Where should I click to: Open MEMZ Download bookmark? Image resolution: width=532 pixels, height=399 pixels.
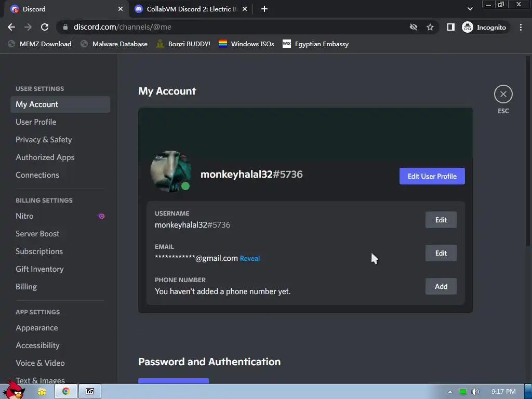point(39,44)
